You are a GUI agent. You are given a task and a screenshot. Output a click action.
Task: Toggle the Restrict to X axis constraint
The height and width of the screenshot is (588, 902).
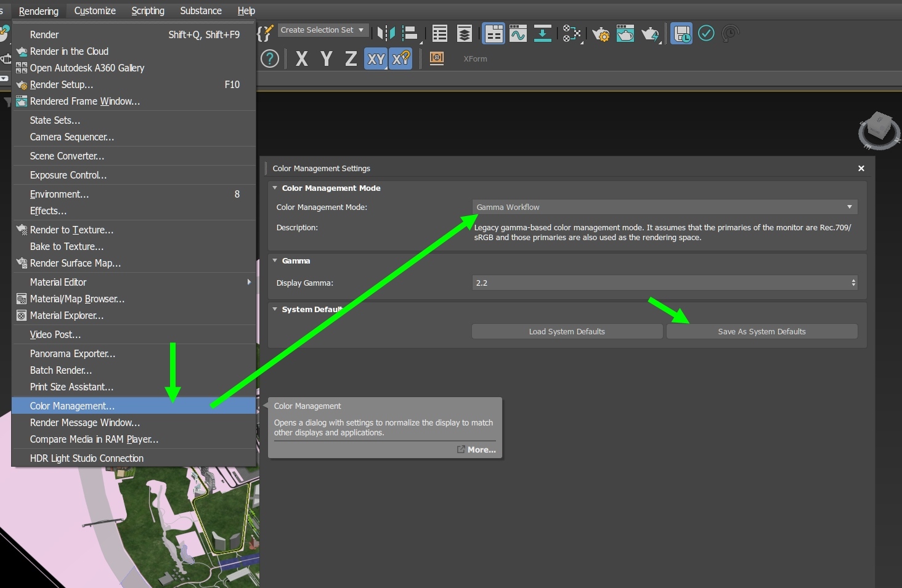(302, 59)
